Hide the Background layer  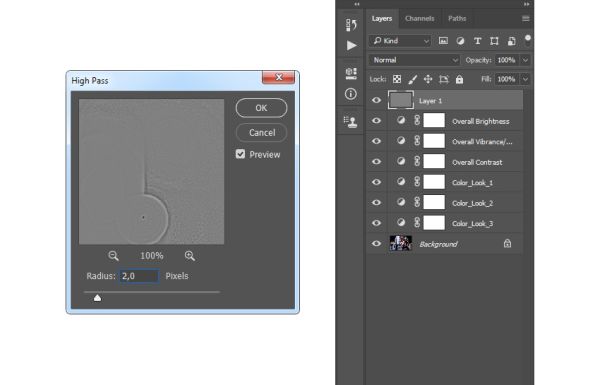coord(376,244)
